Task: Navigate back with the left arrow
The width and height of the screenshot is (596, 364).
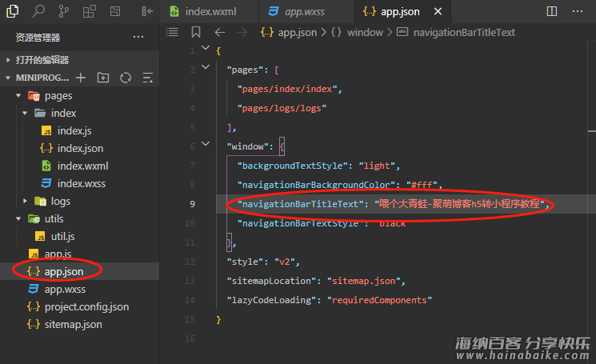Action: point(220,32)
